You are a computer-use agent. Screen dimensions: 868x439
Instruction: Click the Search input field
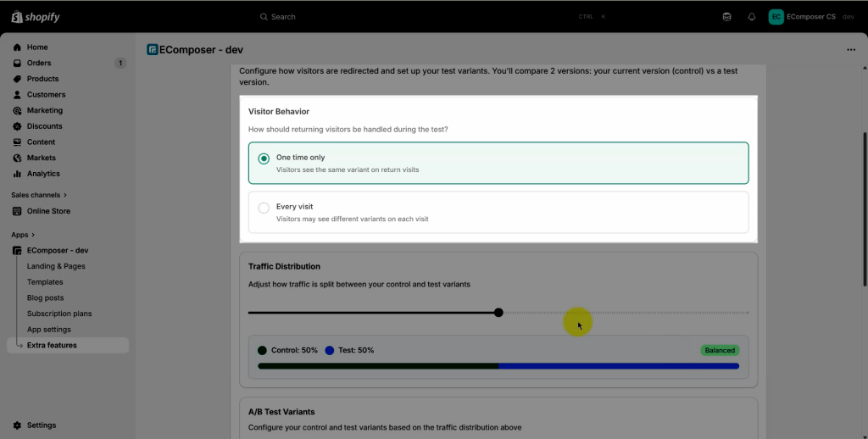[424, 17]
